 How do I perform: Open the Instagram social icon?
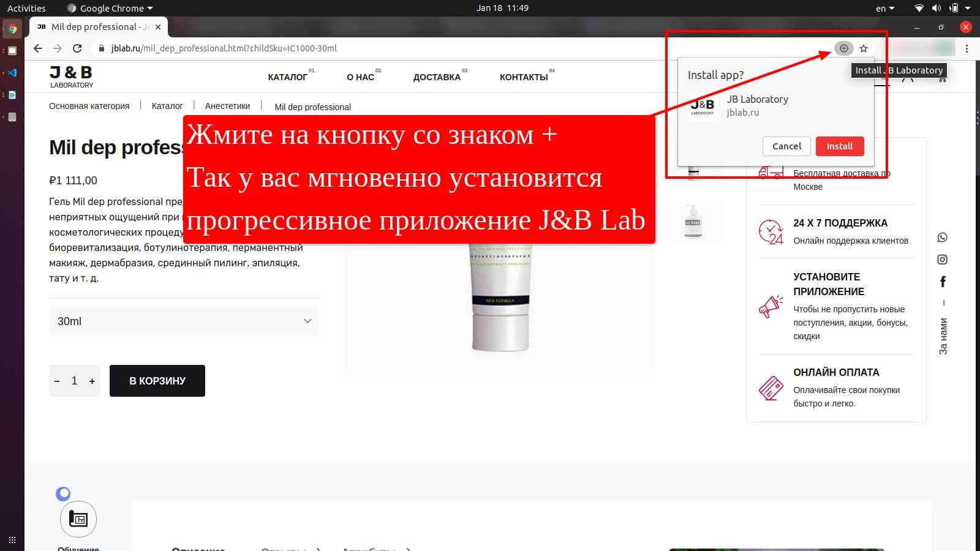click(942, 260)
